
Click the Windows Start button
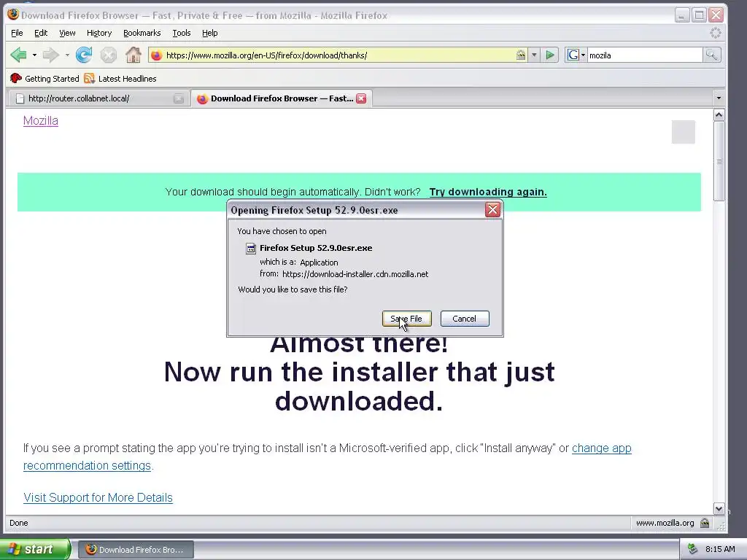pyautogui.click(x=35, y=549)
